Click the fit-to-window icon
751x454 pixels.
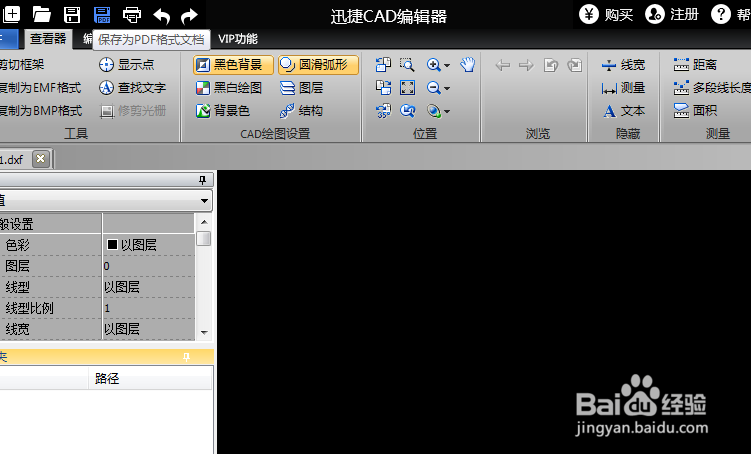tap(407, 88)
